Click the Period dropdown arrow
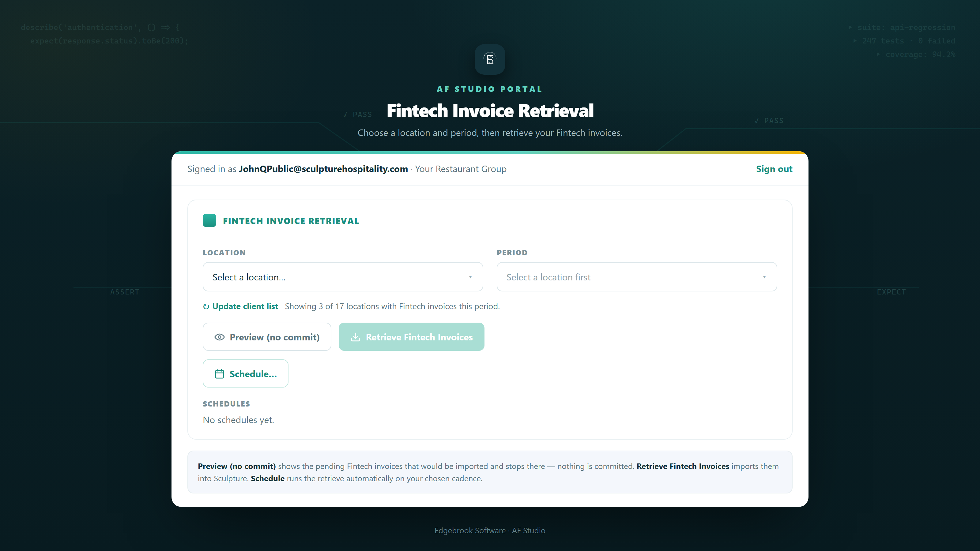 (x=764, y=277)
